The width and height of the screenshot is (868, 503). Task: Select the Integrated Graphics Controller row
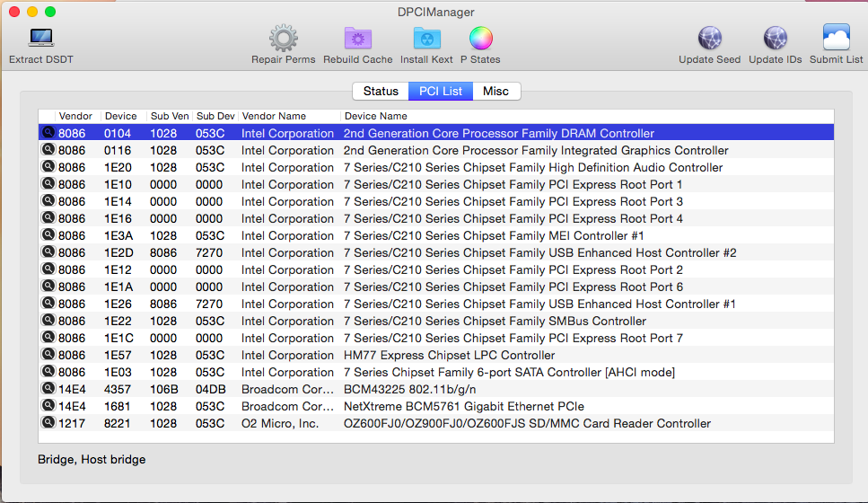(536, 150)
